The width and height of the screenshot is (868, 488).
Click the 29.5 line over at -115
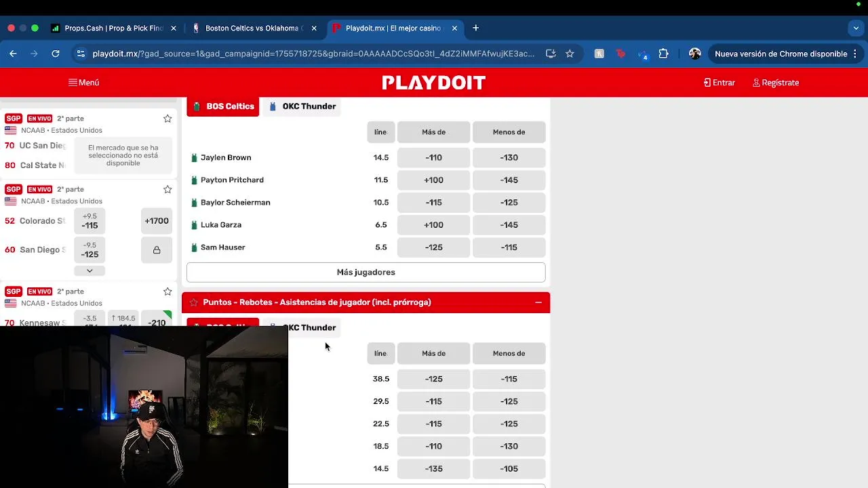pos(433,401)
